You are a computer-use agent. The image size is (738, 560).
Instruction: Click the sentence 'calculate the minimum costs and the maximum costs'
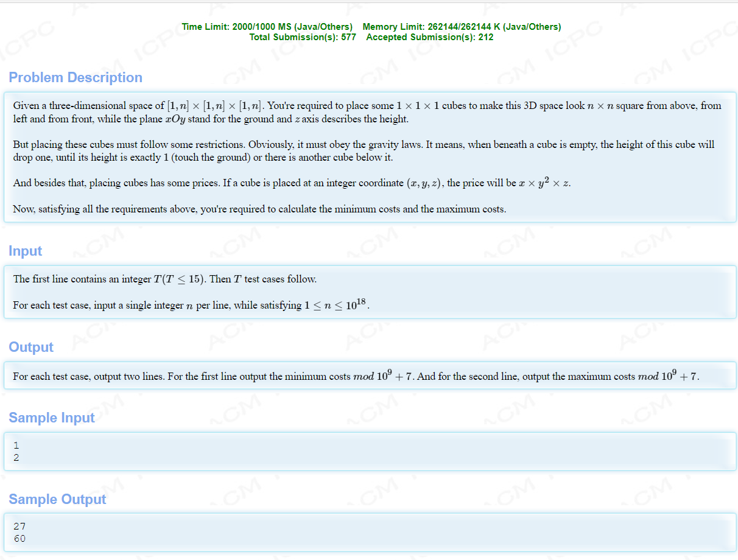pos(259,209)
